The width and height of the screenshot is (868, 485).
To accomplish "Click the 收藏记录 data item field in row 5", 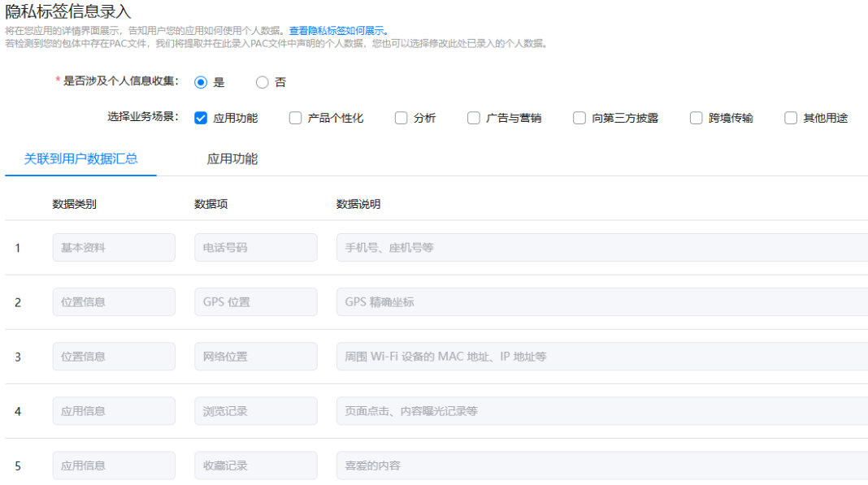I will pyautogui.click(x=255, y=465).
